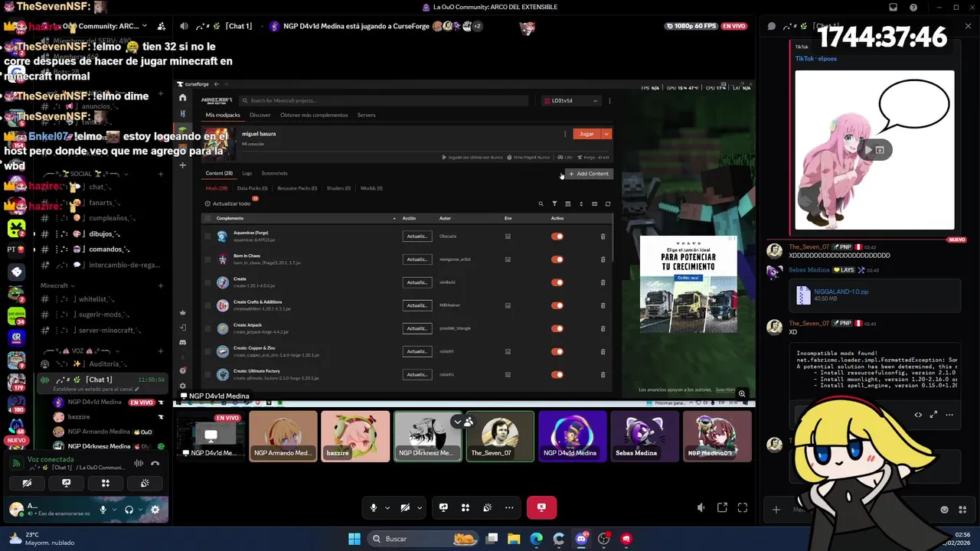Click the search icon above mod list

[x=541, y=204]
